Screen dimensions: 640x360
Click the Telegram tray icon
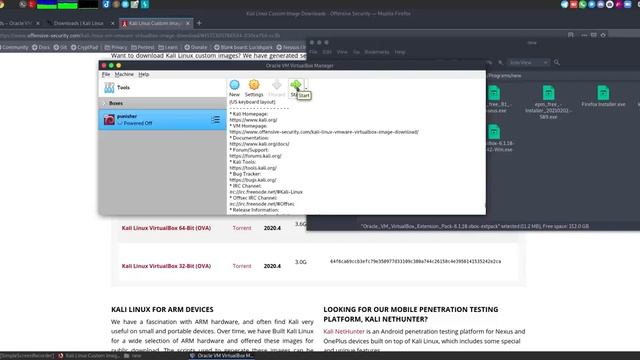coord(564,4)
